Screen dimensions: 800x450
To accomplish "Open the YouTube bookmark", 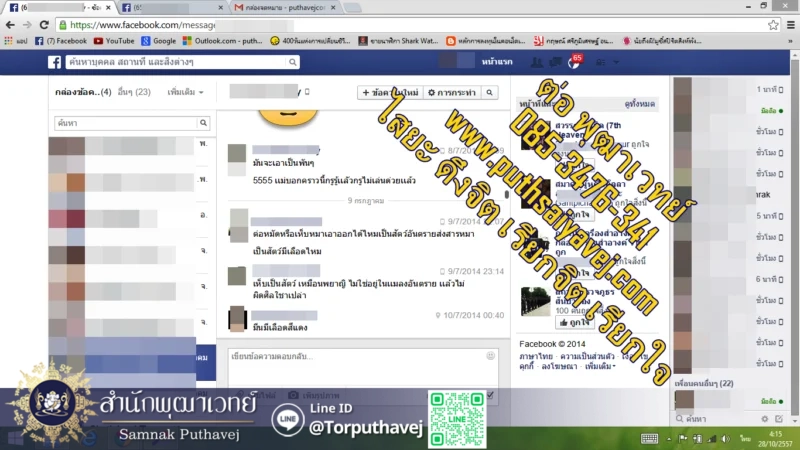I will tap(114, 41).
